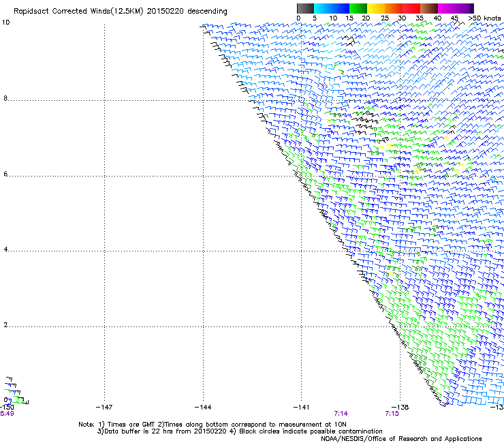The width and height of the screenshot is (504, 443).
Task: Click the orange 25–30 knots legend segment
Action: click(x=394, y=8)
